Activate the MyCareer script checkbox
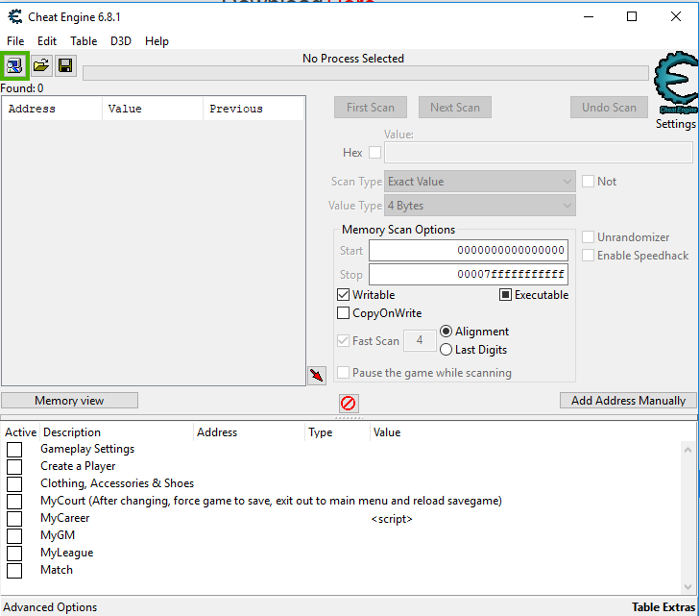This screenshot has width=700, height=616. coord(14,519)
